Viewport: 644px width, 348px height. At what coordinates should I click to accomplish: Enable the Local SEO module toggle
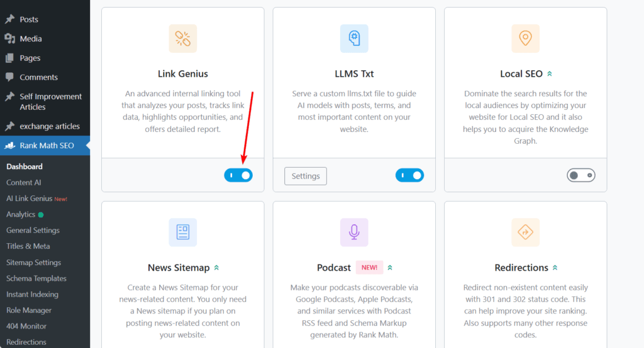tap(580, 176)
